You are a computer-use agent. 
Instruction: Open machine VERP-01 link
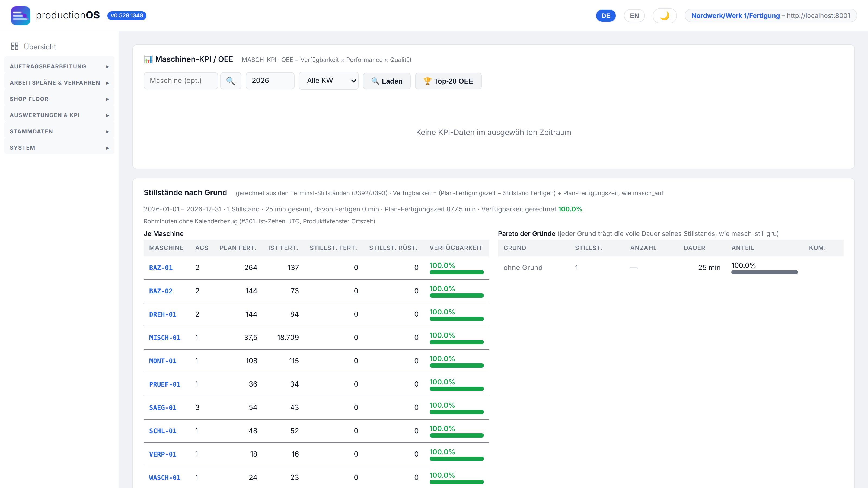click(163, 454)
